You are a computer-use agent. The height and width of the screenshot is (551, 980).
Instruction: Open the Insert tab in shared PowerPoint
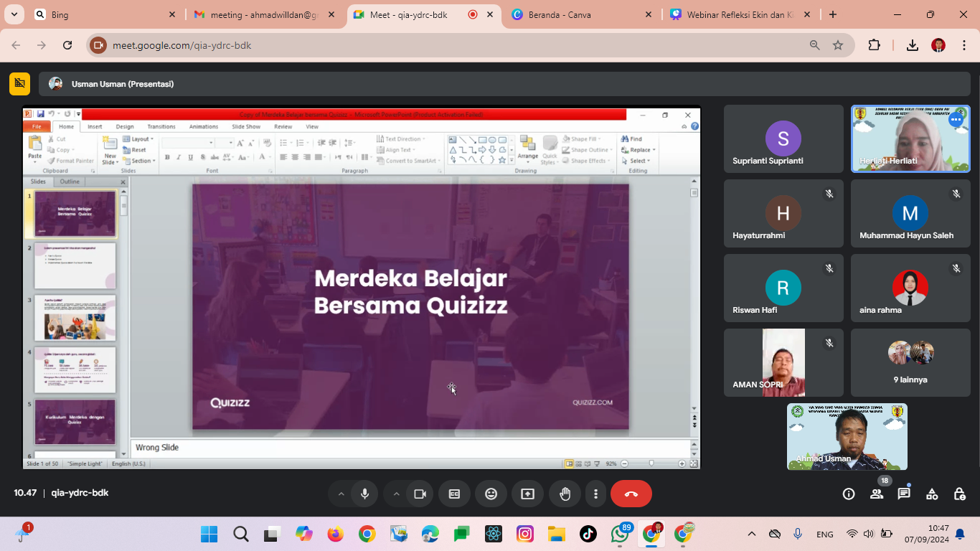[95, 126]
